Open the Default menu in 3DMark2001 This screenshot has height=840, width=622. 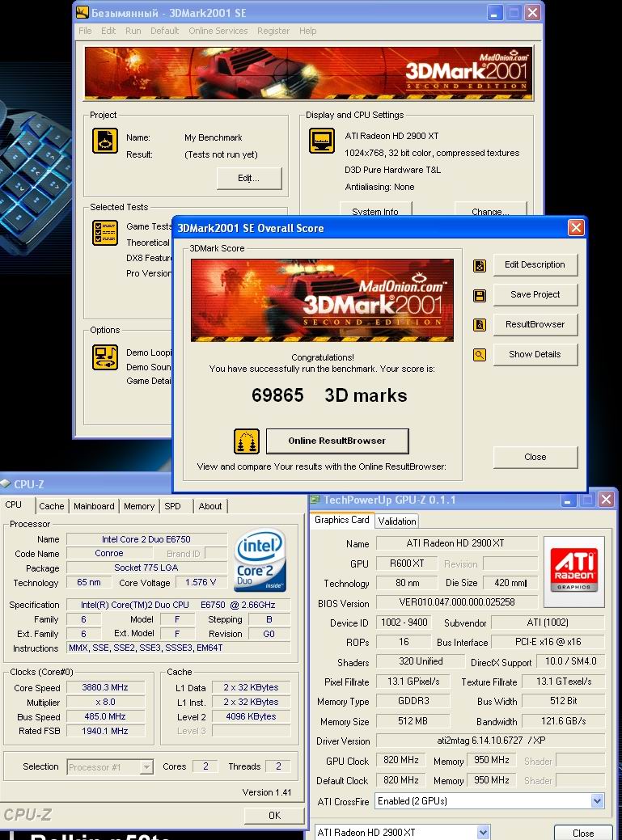(164, 31)
